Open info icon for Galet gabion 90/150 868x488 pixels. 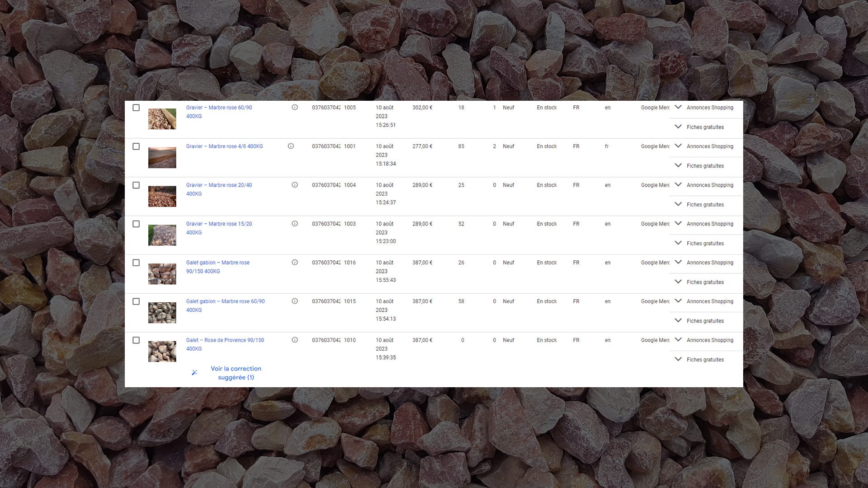tap(295, 263)
